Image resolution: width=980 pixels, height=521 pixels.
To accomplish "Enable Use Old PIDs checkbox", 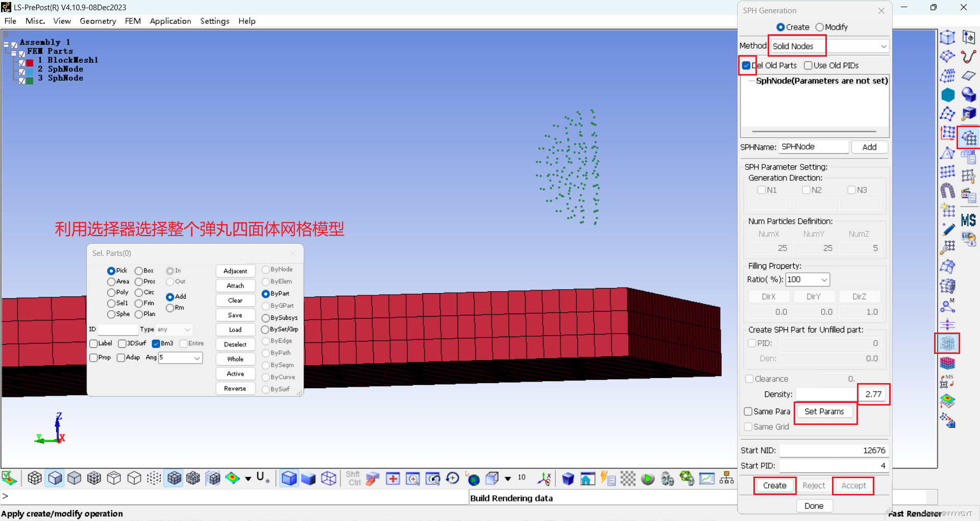I will click(x=808, y=65).
